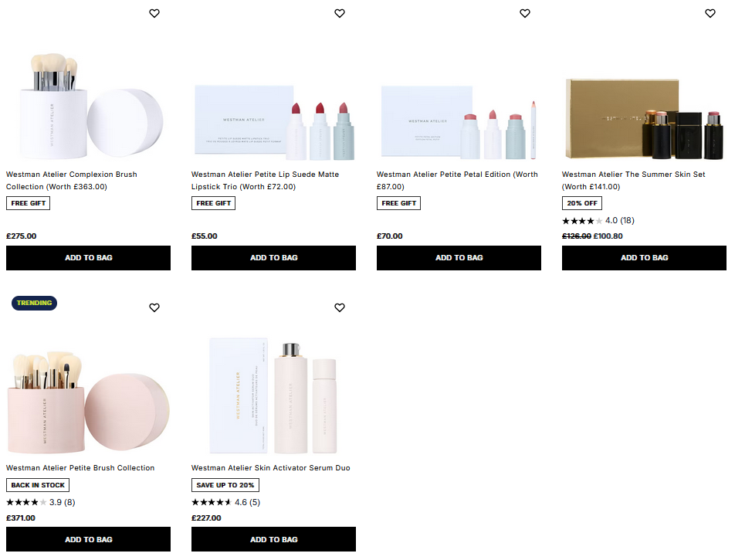735x560 pixels.
Task: Click the heart above the Petite Brush Collection
Action: point(154,307)
